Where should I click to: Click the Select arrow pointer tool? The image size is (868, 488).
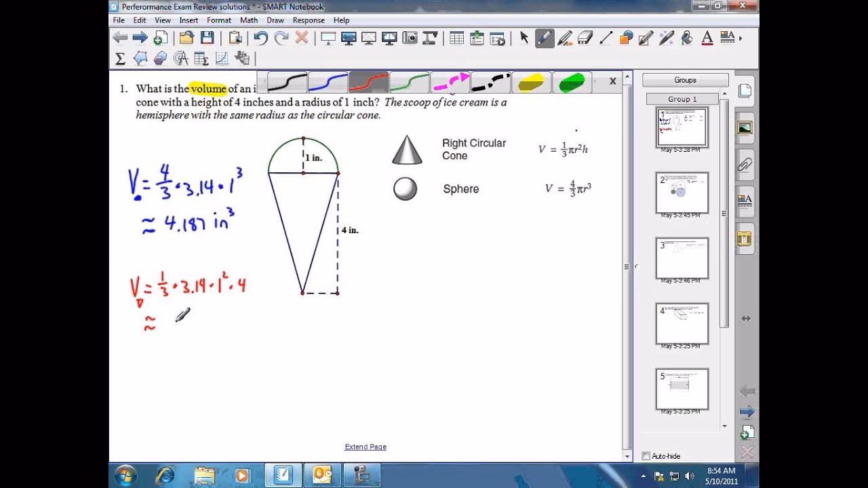[524, 38]
